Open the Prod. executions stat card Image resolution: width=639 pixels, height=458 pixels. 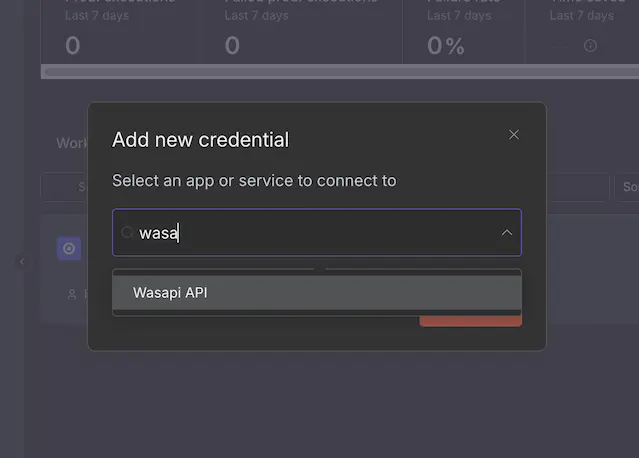(122, 32)
